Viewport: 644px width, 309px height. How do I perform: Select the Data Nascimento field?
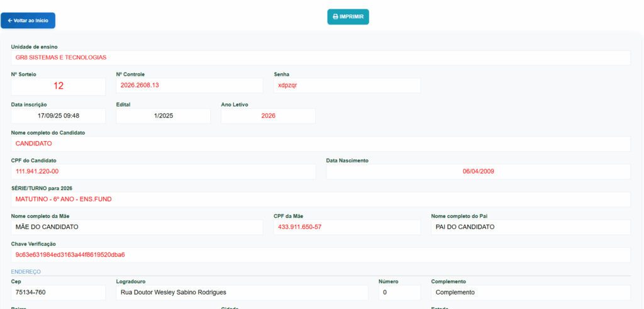[x=478, y=171]
